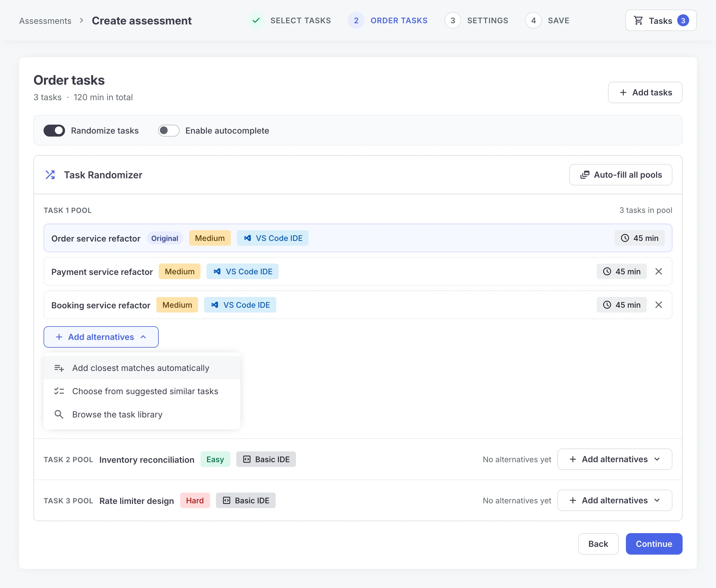716x588 pixels.
Task: Click 'No alternatives yet' in Task 3 pool
Action: 517,501
